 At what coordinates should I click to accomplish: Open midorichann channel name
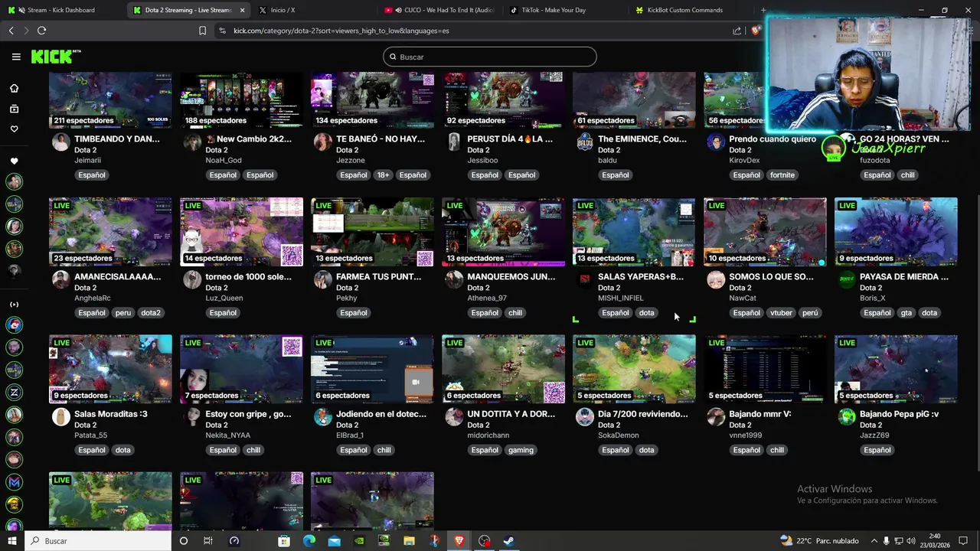[x=488, y=435]
